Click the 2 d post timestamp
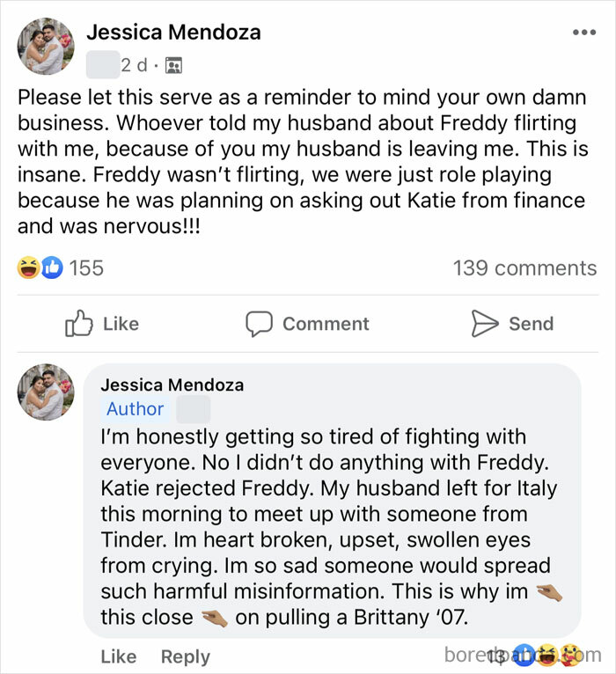 click(x=135, y=65)
